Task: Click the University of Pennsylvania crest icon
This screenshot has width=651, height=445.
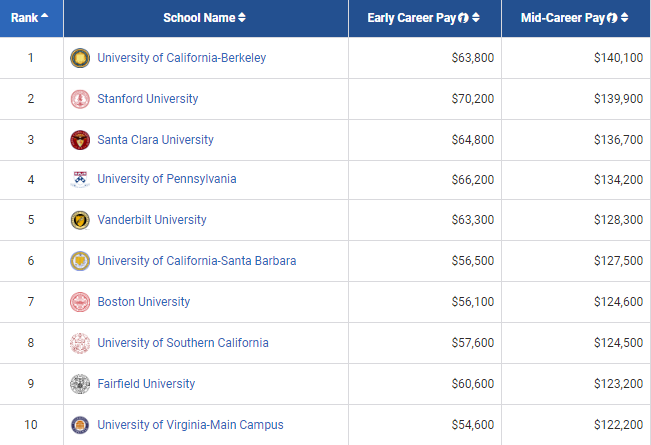Action: pyautogui.click(x=80, y=180)
